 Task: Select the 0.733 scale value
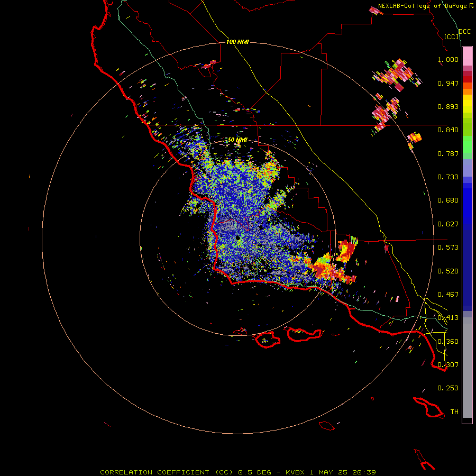tap(448, 177)
